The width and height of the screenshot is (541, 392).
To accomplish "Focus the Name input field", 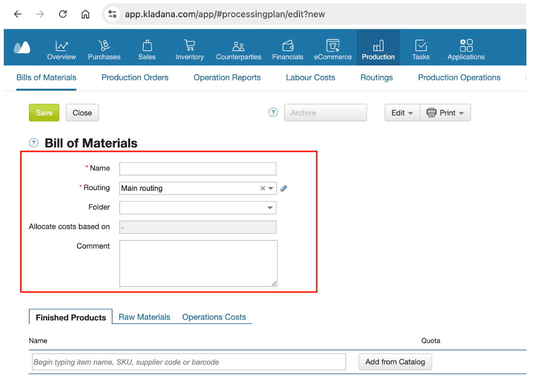I will pos(198,169).
